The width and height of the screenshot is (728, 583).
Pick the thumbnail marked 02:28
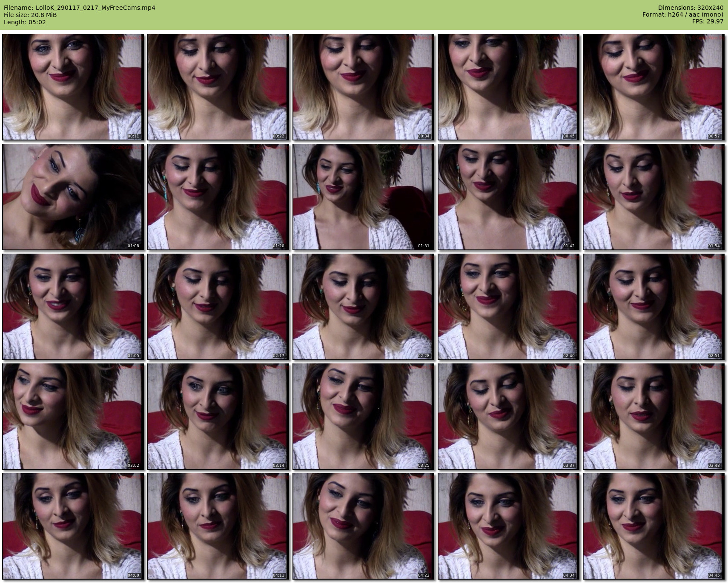point(363,307)
